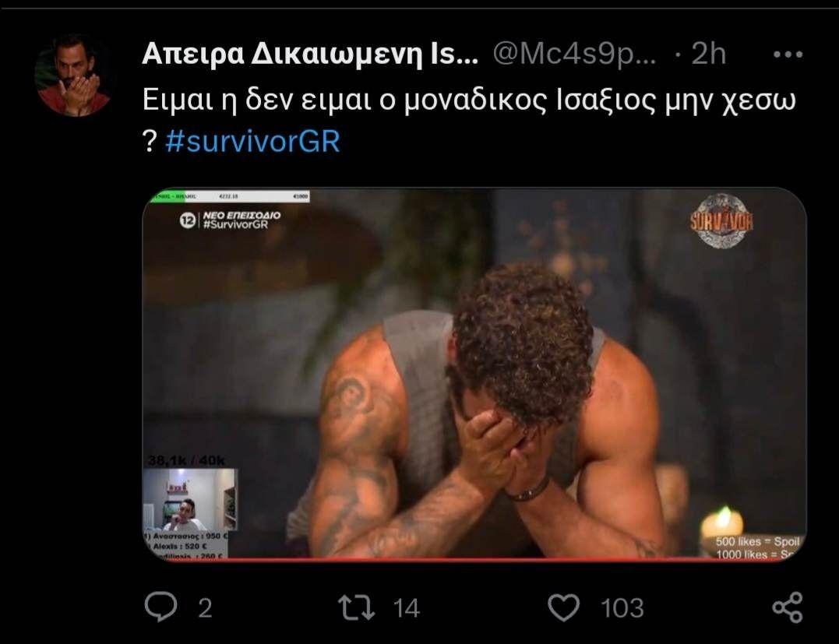
Task: Open the share icon
Action: point(788,607)
